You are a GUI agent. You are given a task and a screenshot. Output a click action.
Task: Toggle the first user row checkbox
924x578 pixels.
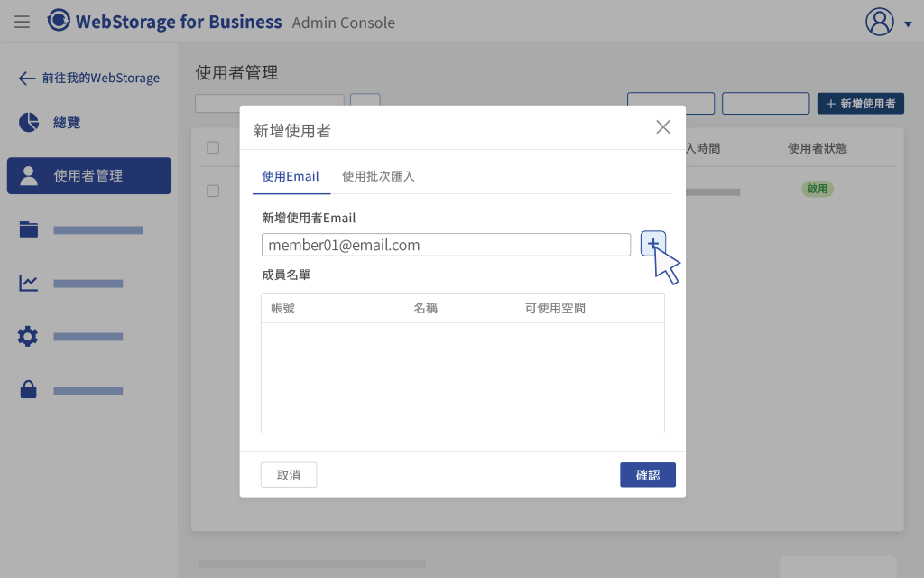pyautogui.click(x=213, y=191)
